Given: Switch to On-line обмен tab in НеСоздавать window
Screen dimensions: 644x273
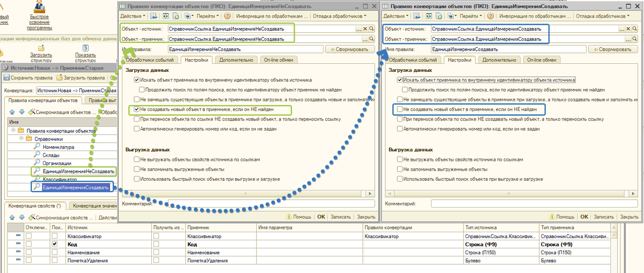Looking at the screenshot, I should tap(279, 60).
